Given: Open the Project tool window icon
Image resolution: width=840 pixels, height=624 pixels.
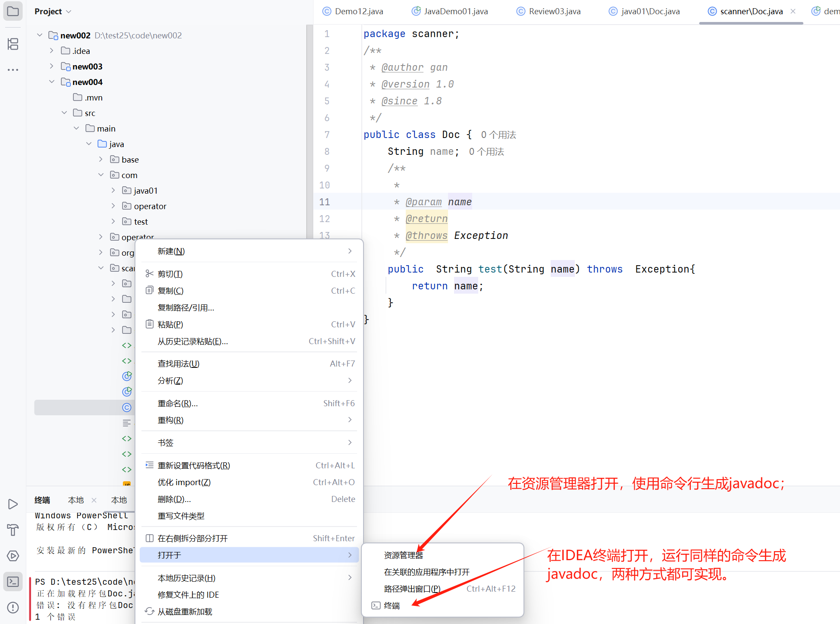Looking at the screenshot, I should click(x=13, y=11).
